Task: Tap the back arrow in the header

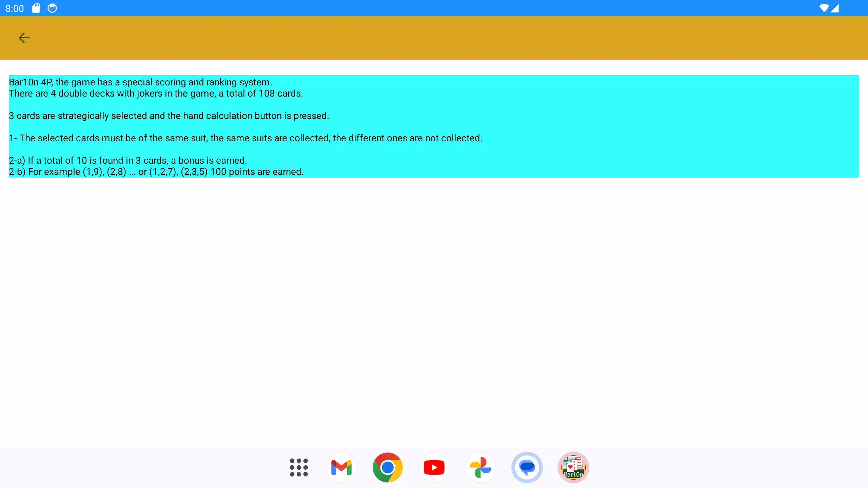Action: coord(24,38)
